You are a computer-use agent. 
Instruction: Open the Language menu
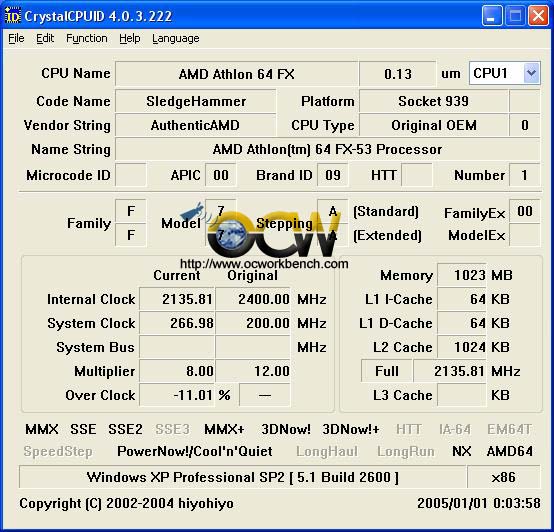(x=176, y=38)
